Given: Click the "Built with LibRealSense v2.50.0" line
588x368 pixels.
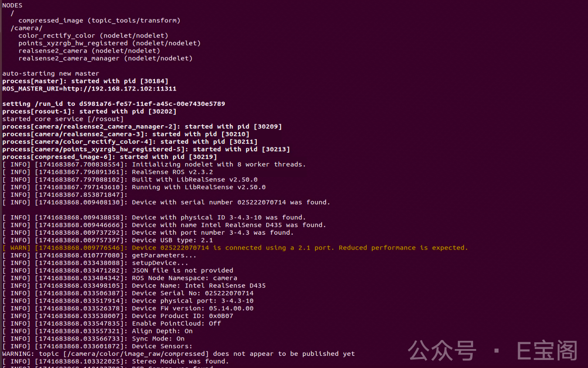Looking at the screenshot, I should 195,180.
